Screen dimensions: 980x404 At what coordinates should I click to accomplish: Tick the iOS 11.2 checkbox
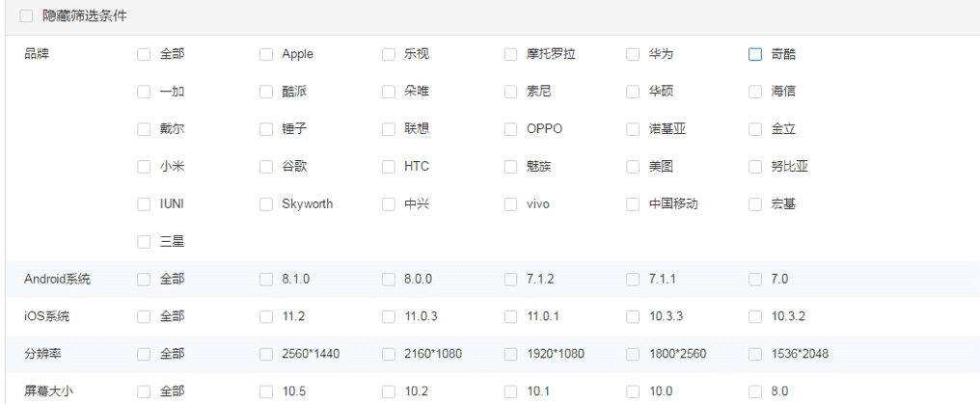[266, 316]
